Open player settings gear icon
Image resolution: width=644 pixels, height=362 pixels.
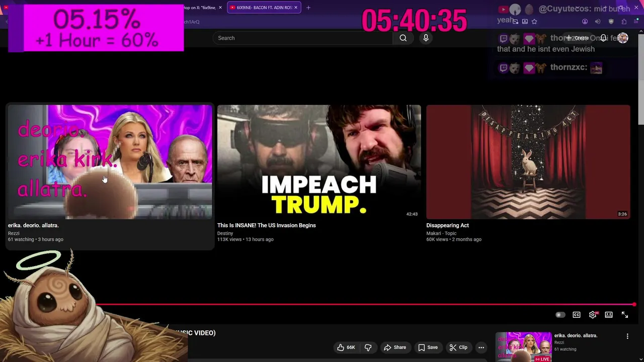[593, 315]
